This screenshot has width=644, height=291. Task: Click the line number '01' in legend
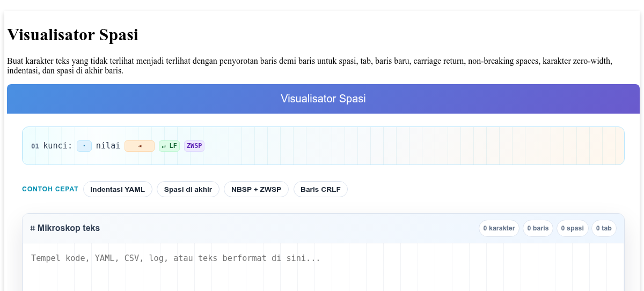35,146
